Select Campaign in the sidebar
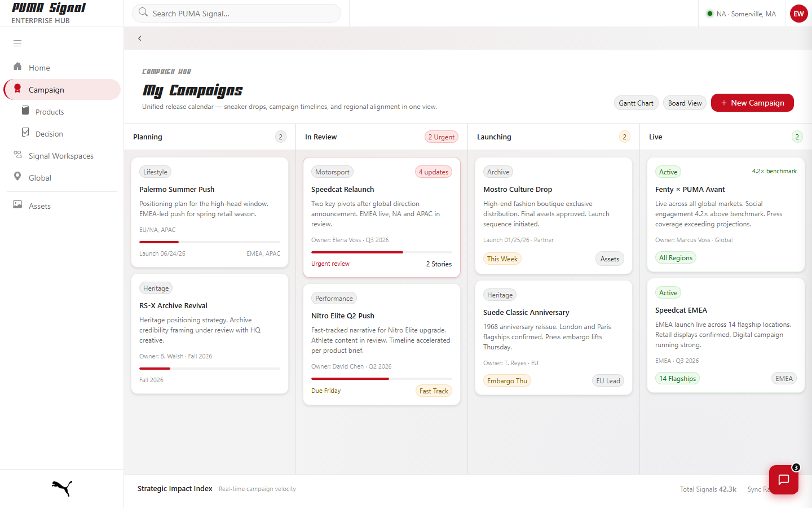Screen dimensions: 812x508 (62, 90)
